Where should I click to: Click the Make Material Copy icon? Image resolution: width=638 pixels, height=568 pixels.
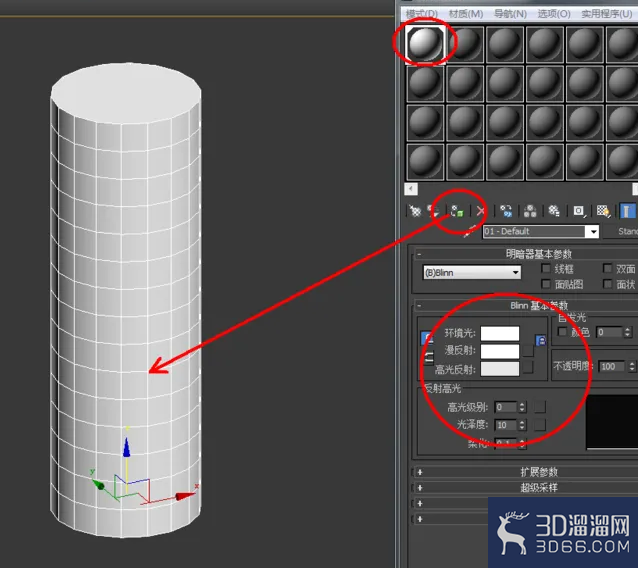pos(506,211)
